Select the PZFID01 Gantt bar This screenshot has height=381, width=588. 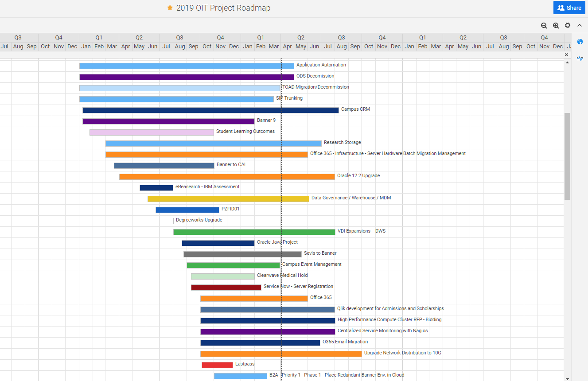click(187, 210)
